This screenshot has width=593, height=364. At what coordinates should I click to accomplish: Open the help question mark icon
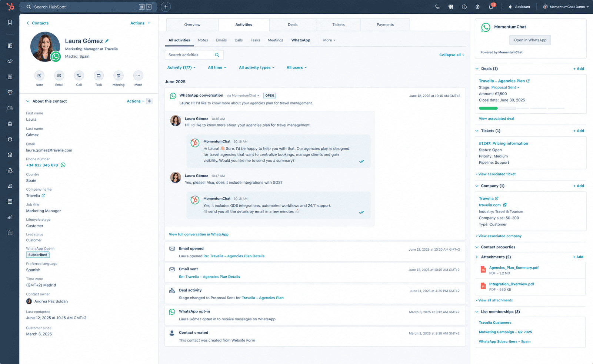[464, 7]
